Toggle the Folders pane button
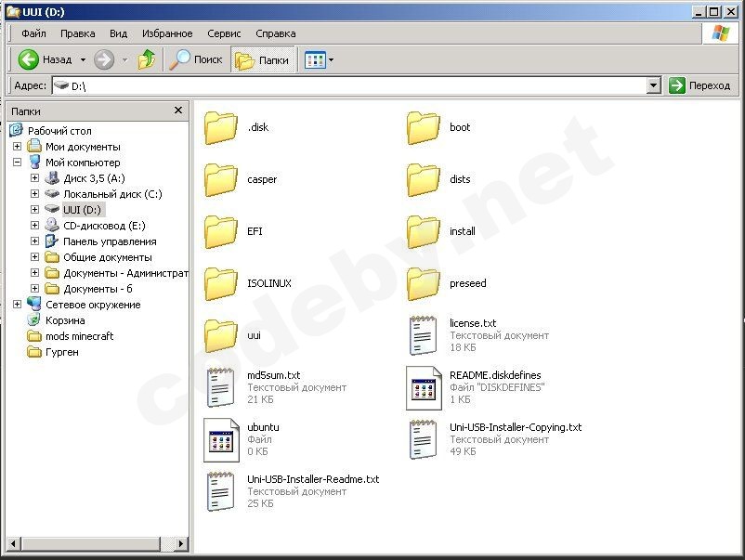 coord(262,59)
